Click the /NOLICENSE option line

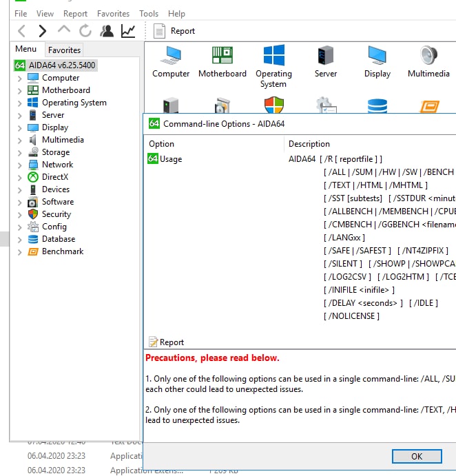tap(351, 316)
